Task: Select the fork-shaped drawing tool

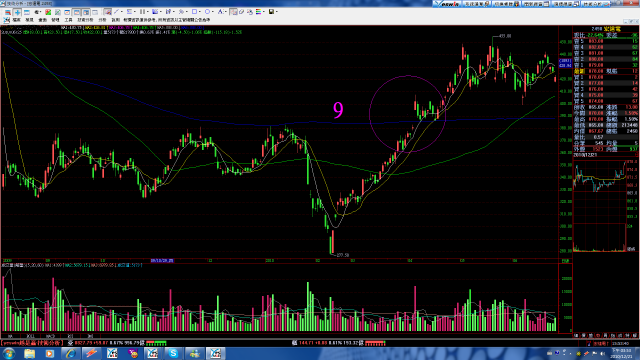Action: coord(168,12)
